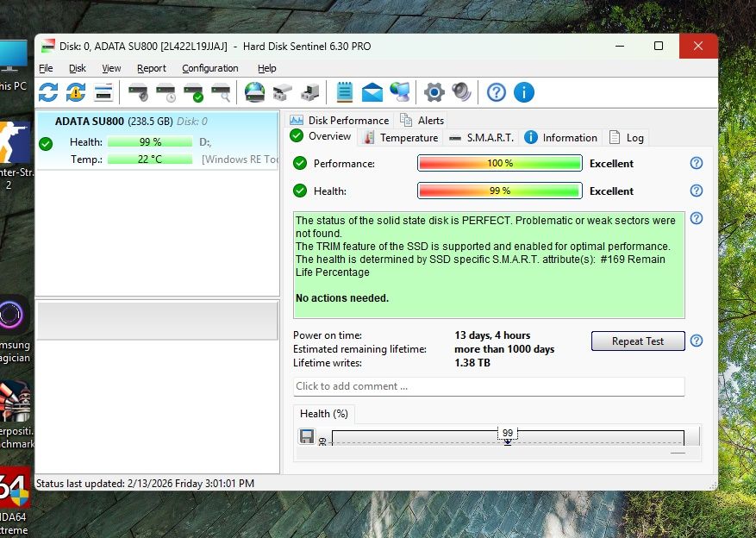
Task: Click the disk with network boxes icon
Action: [283, 92]
